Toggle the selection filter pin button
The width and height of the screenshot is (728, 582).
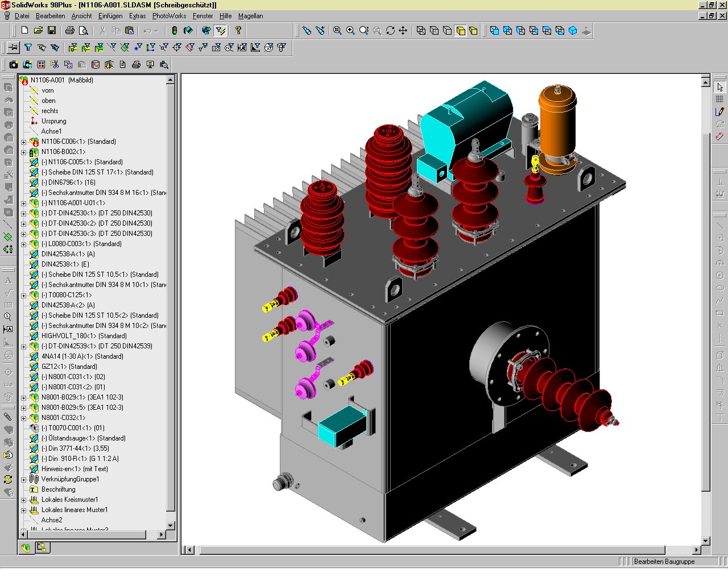[13, 48]
